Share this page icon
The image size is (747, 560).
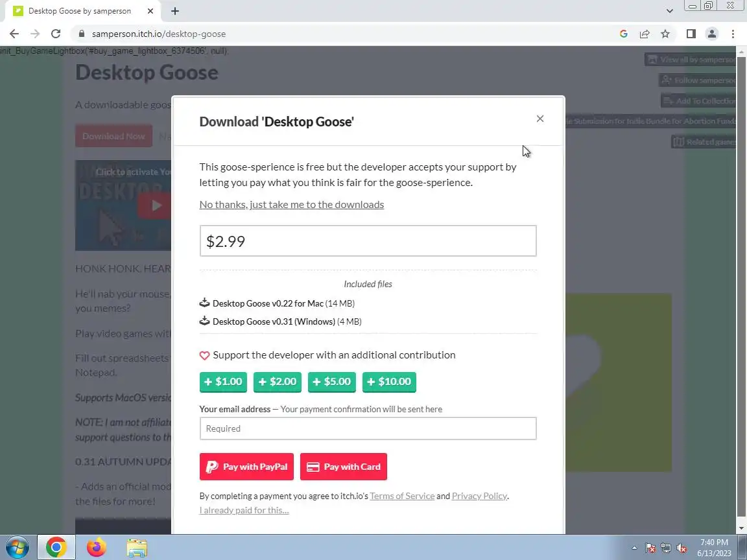click(x=645, y=34)
